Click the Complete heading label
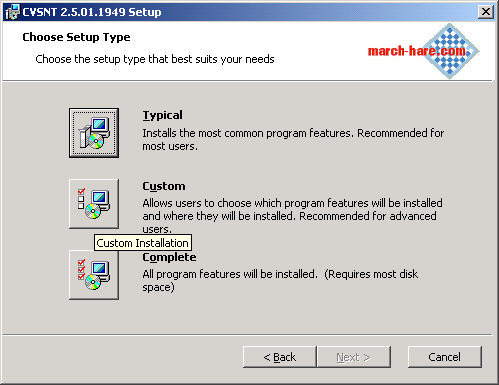499x385 pixels. [x=169, y=257]
